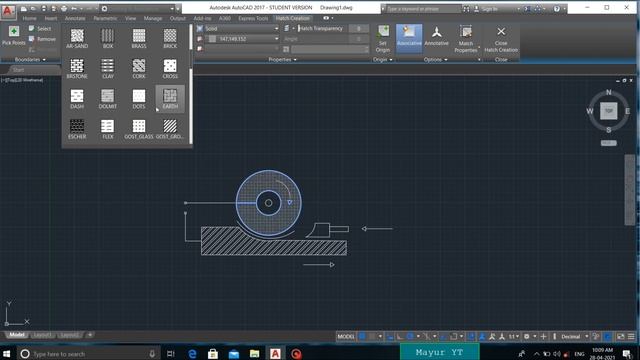
Task: Open the Insert ribbon tab
Action: coord(51,18)
